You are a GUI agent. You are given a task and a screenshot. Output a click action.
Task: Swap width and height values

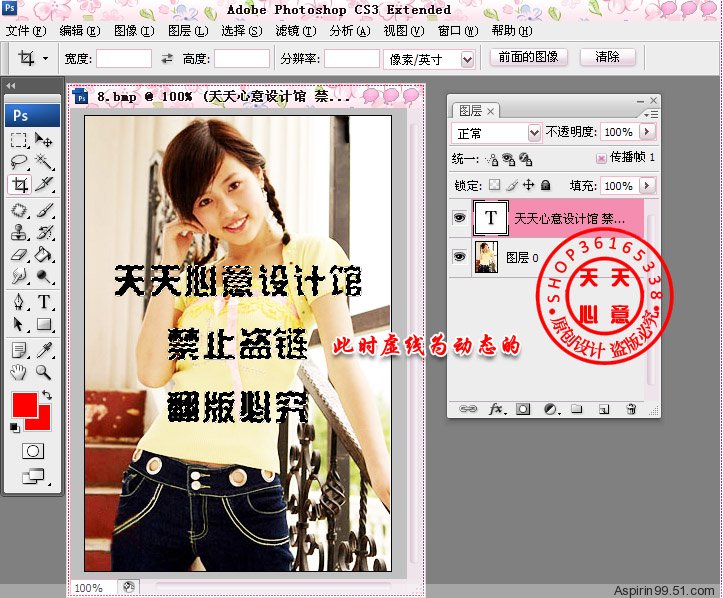tap(167, 59)
